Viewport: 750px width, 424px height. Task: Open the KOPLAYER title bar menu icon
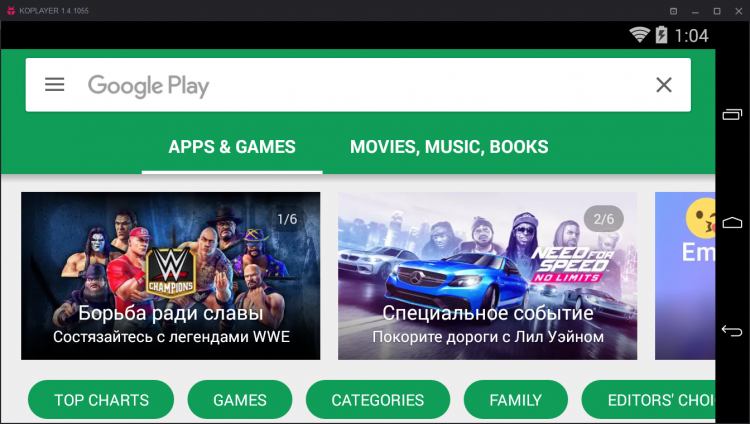(x=673, y=11)
